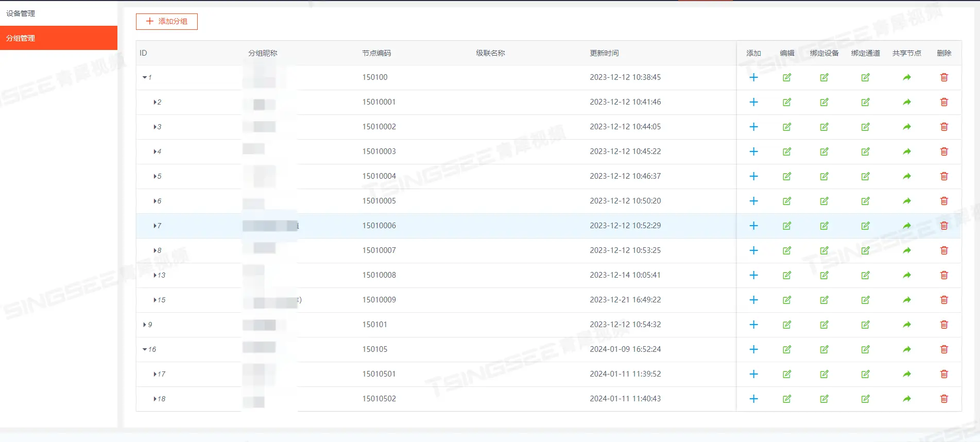Bind channel for node 15010004
This screenshot has height=442, width=980.
tap(865, 176)
